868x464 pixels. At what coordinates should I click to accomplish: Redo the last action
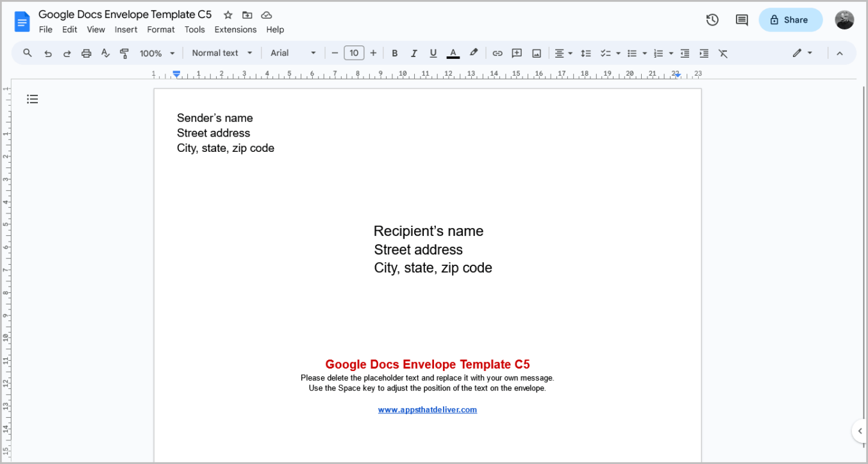click(x=67, y=53)
